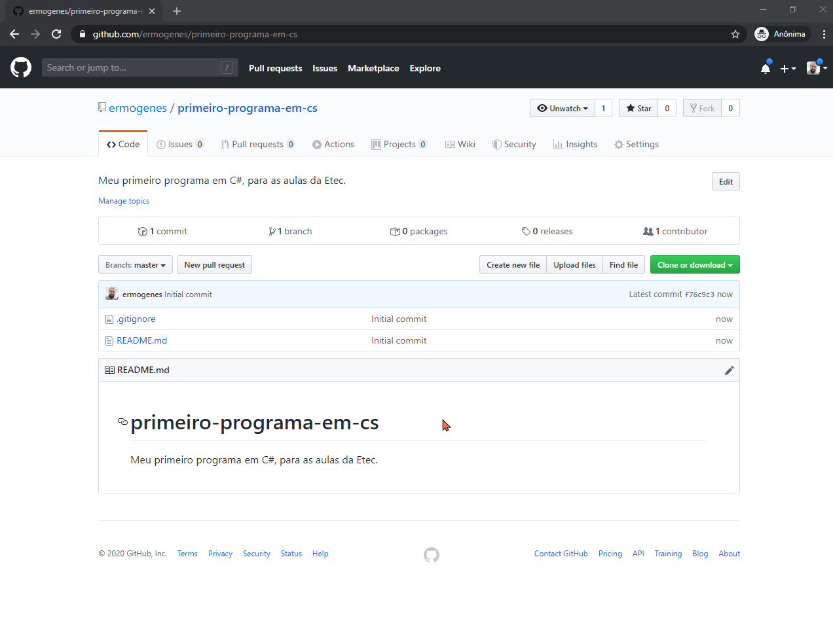The height and width of the screenshot is (644, 833).
Task: Star this repository
Action: (639, 108)
